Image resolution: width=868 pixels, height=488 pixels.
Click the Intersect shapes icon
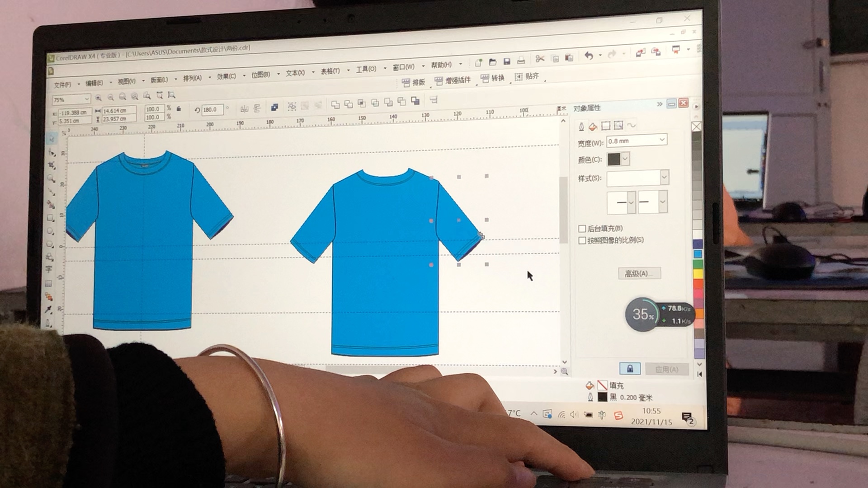point(362,103)
